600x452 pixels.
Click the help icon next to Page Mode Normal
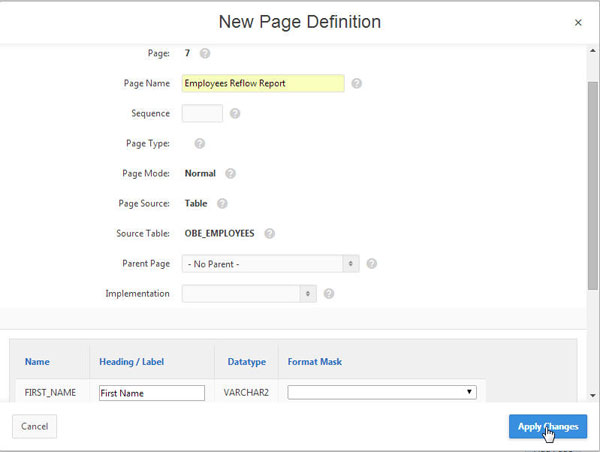point(230,173)
